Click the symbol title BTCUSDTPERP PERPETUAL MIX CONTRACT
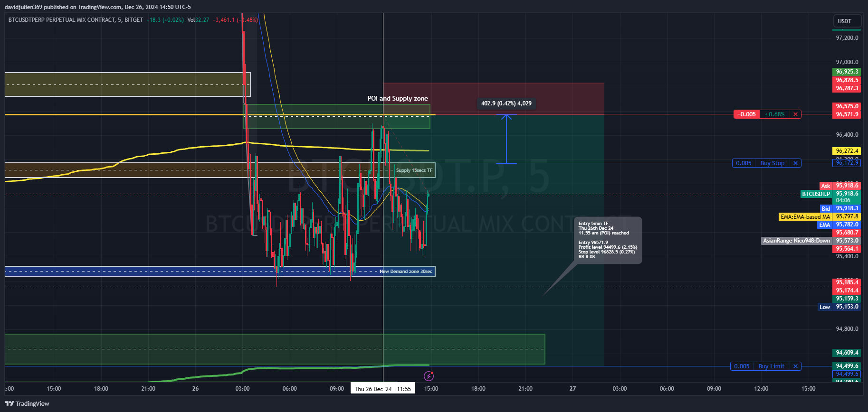The image size is (868, 412). click(62, 20)
